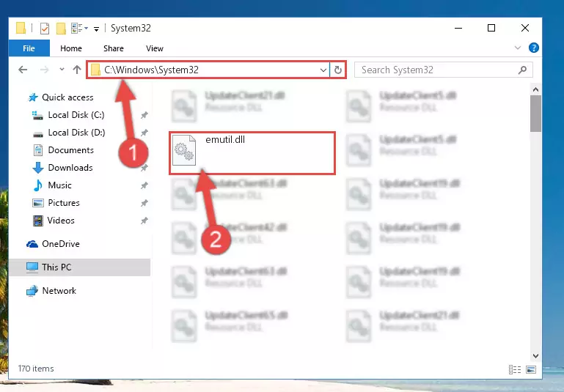Screen dimensions: 564x392
Task: Open Videos in navigation pane
Action: 61,221
